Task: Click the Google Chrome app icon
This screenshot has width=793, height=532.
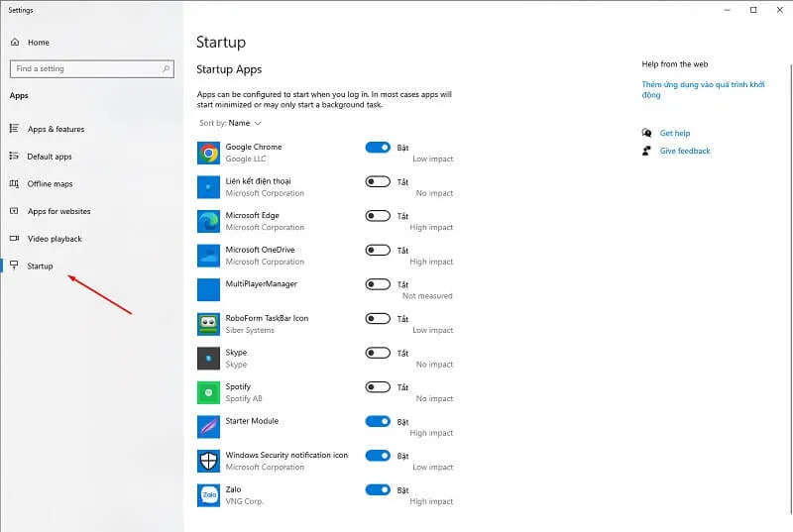Action: tap(208, 153)
